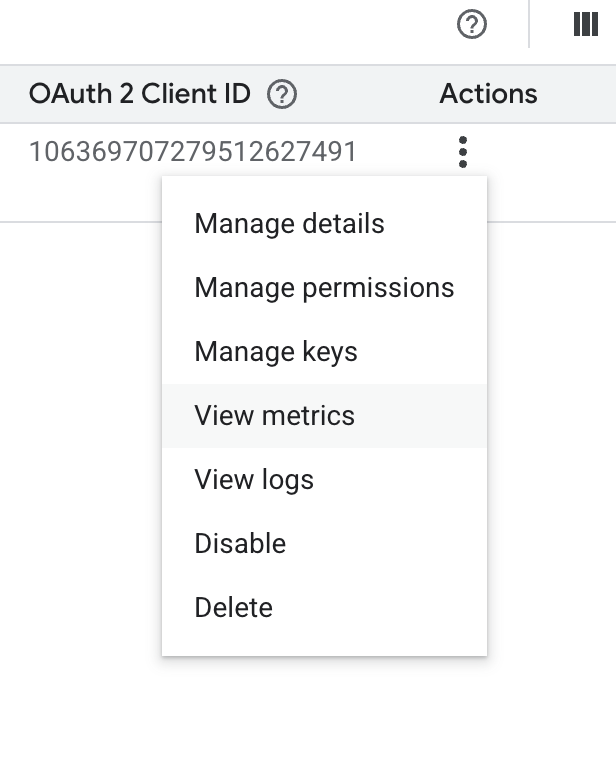Click the OAuth 2 Client ID column header
616x772 pixels.
(139, 94)
